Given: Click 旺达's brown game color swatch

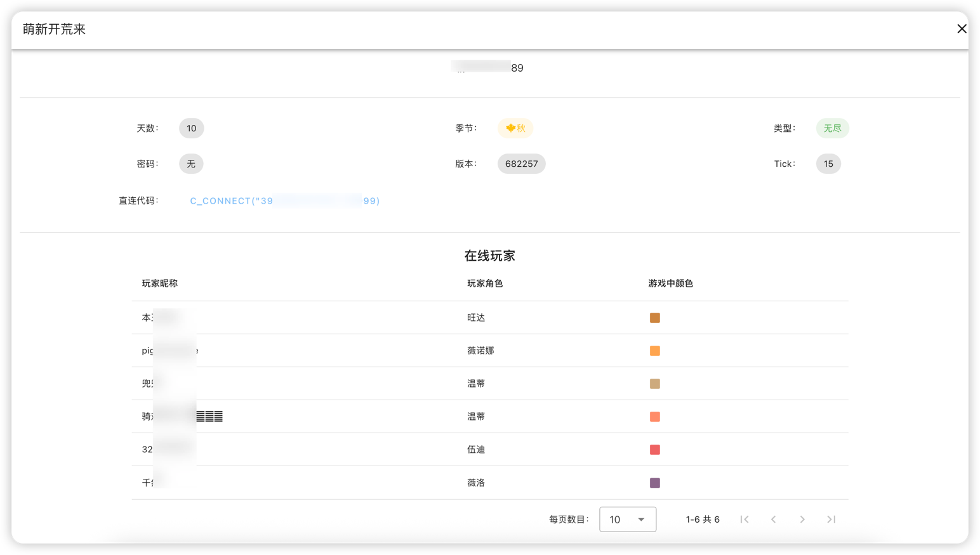Looking at the screenshot, I should pos(654,317).
